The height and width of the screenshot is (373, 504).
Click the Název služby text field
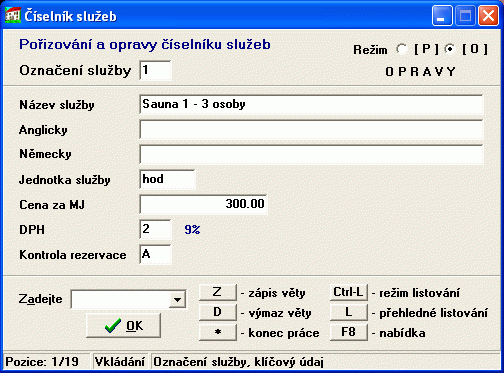click(x=311, y=104)
